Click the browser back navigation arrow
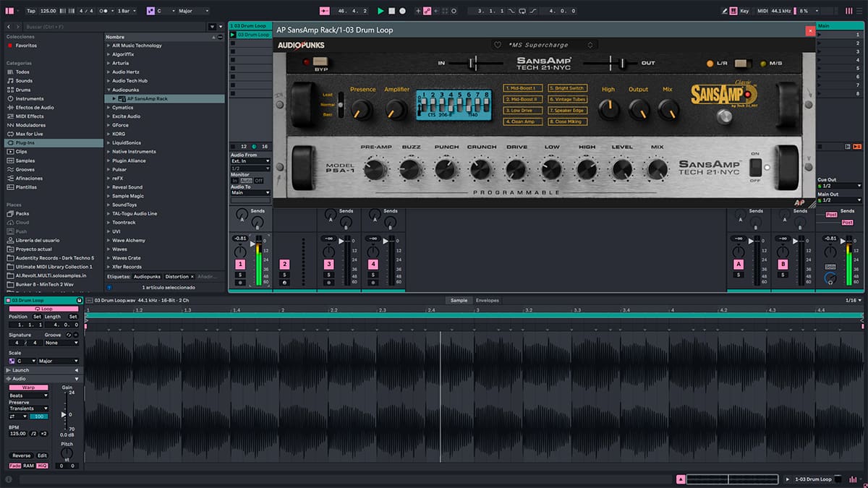This screenshot has height=488, width=868. point(10,27)
